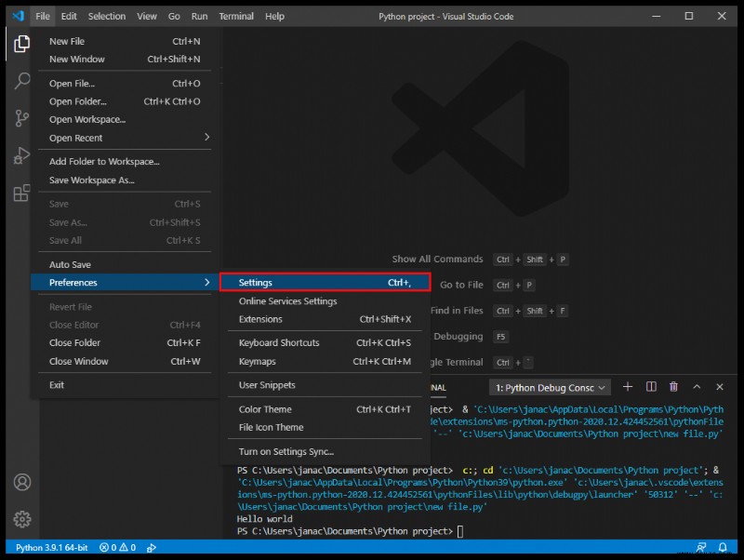
Task: Select Close Folder menu entry
Action: coord(126,342)
